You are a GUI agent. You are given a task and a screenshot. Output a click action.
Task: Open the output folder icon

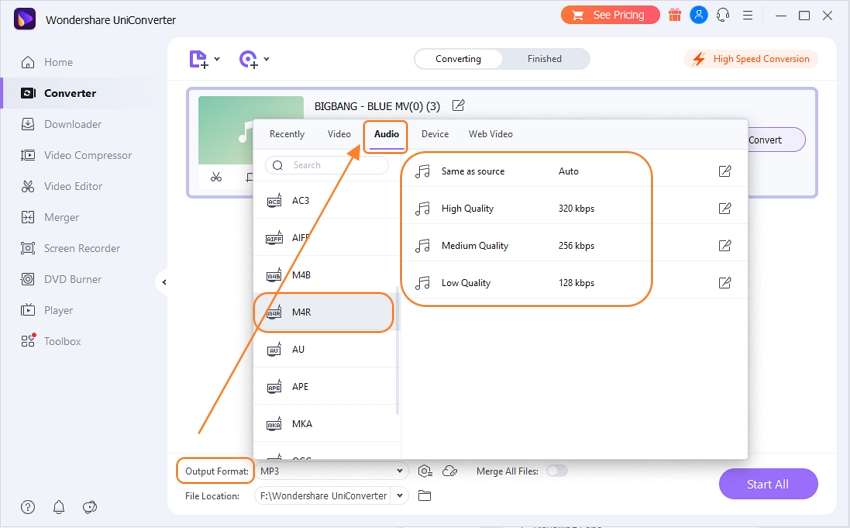click(x=424, y=495)
